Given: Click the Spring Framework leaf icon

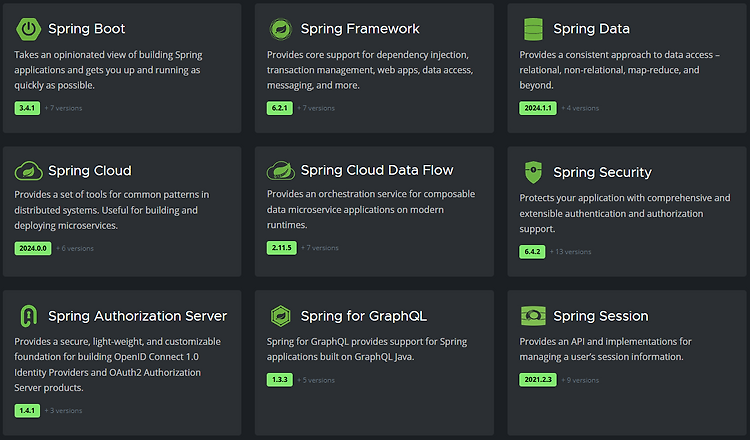Looking at the screenshot, I should pos(281,29).
